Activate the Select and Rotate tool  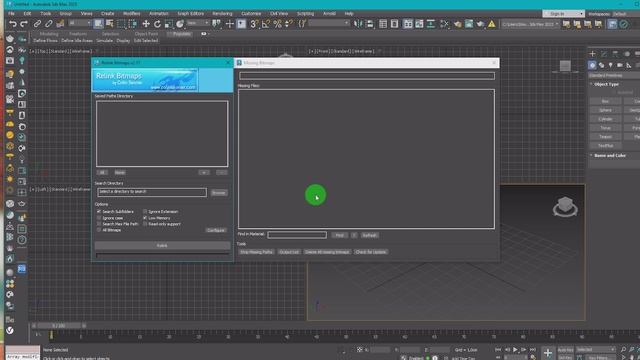157,24
